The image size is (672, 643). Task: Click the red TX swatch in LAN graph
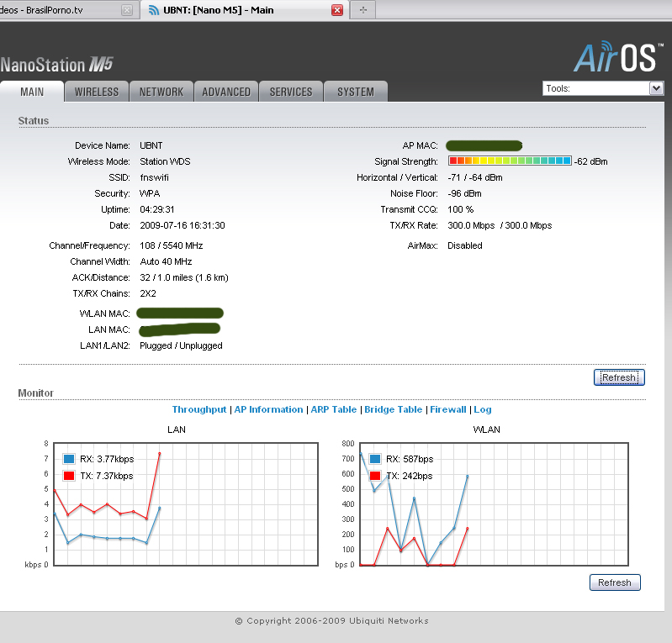[69, 476]
